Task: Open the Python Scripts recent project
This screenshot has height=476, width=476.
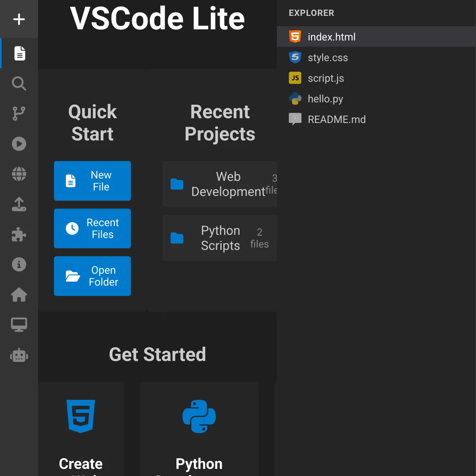Action: point(220,238)
